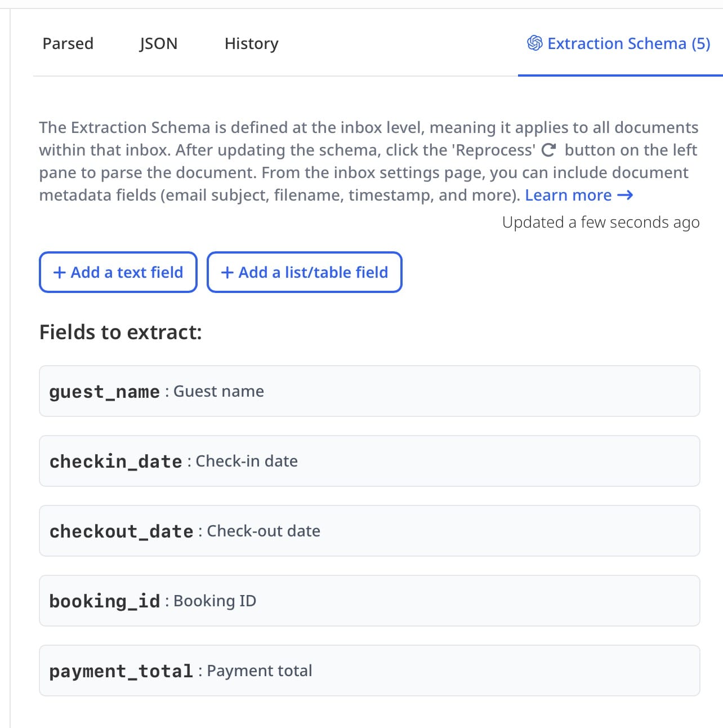Click the arrow icon after Learn more
This screenshot has width=723, height=728.
(x=625, y=196)
